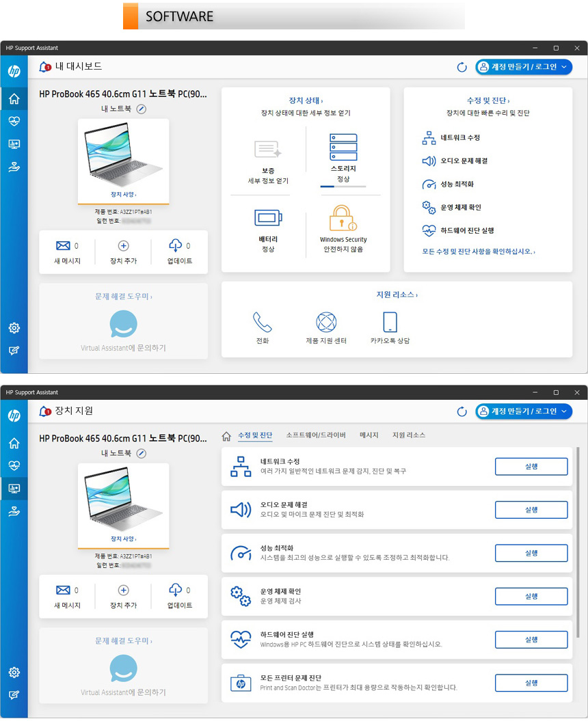The width and height of the screenshot is (588, 721).
Task: Switch to the 수정 및 진단 tab
Action: [255, 435]
